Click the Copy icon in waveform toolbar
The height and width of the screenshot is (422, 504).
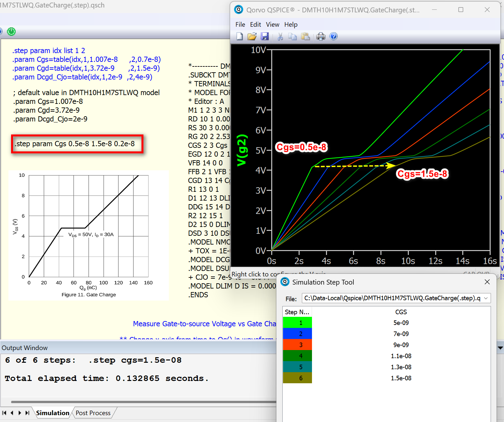coord(292,36)
